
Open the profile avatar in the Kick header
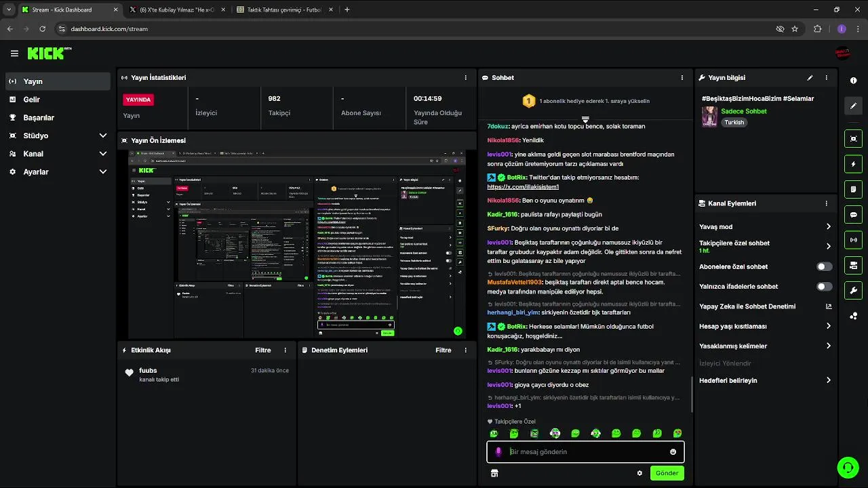[x=842, y=54]
